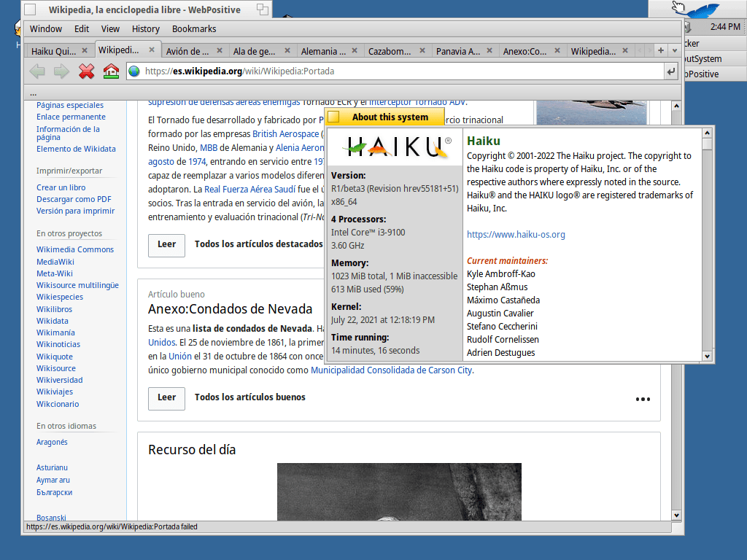
Task: Click the three-dots more options icon
Action: click(643, 399)
